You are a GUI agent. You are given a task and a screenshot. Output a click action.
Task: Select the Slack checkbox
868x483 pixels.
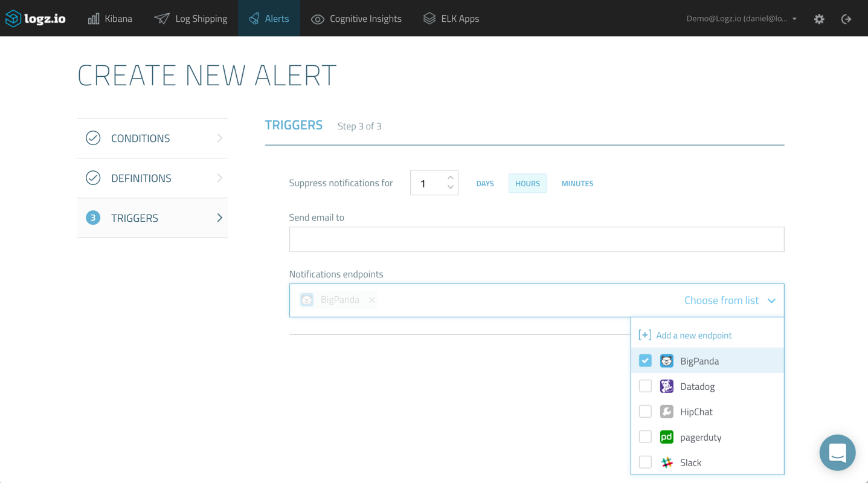(645, 462)
